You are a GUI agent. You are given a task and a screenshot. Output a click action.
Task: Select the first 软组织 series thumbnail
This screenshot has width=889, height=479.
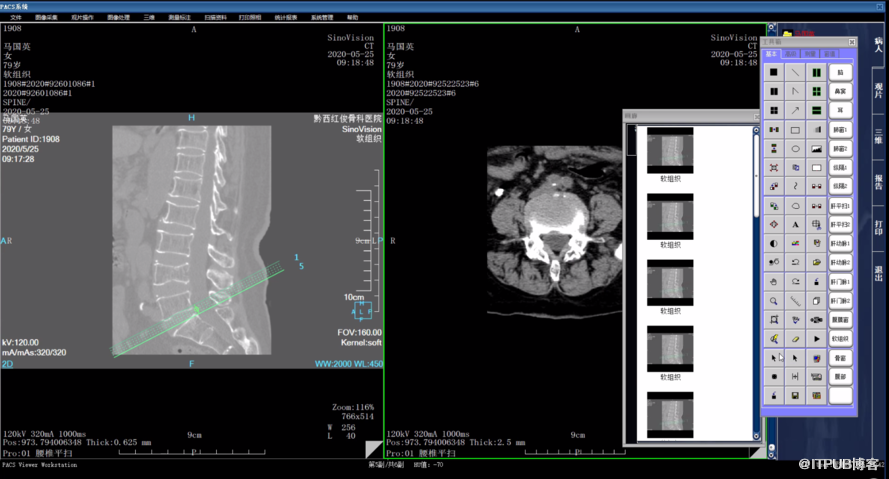(x=670, y=149)
